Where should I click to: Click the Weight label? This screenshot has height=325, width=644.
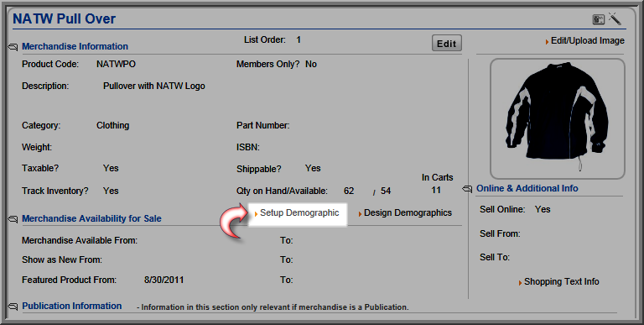coord(37,147)
